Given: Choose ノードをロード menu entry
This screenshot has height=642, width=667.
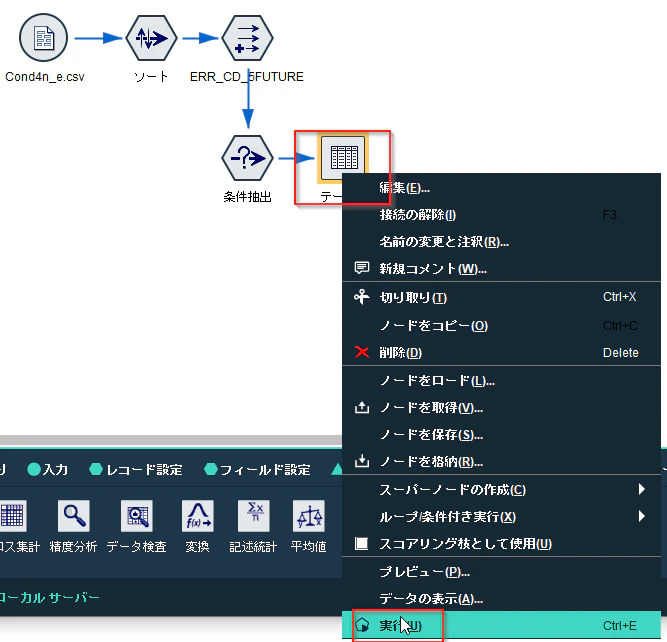Looking at the screenshot, I should [x=501, y=380].
